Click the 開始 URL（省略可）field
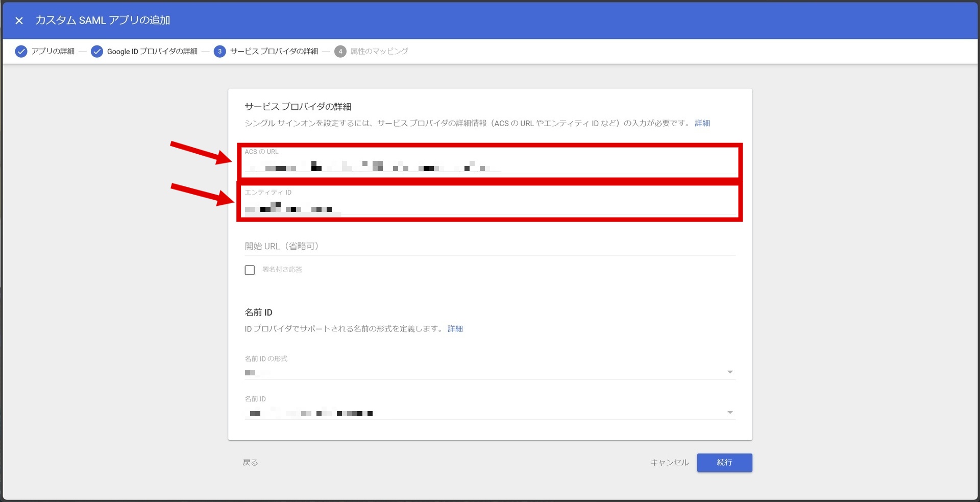Viewport: 980px width, 502px height. point(490,246)
